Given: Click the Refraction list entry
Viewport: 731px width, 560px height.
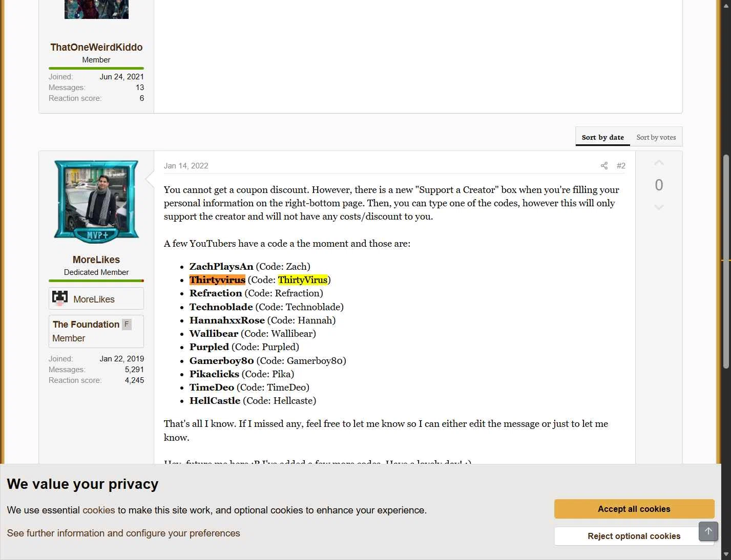Looking at the screenshot, I should click(256, 293).
